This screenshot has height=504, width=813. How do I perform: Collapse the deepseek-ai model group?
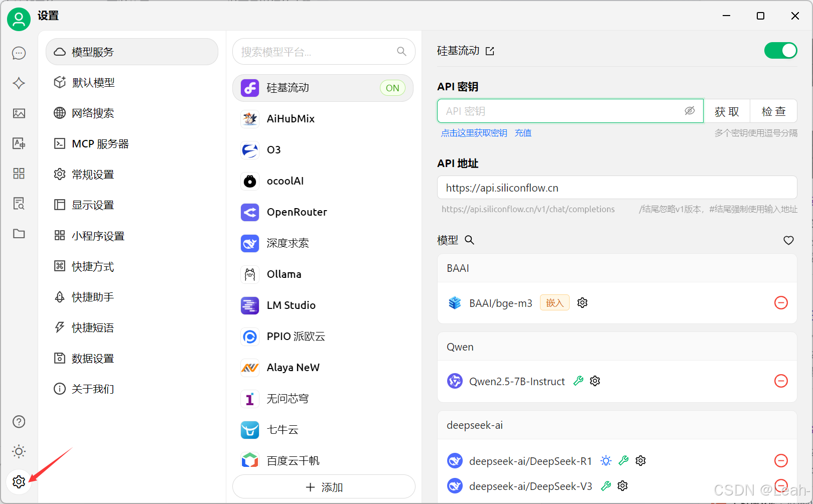coord(474,425)
